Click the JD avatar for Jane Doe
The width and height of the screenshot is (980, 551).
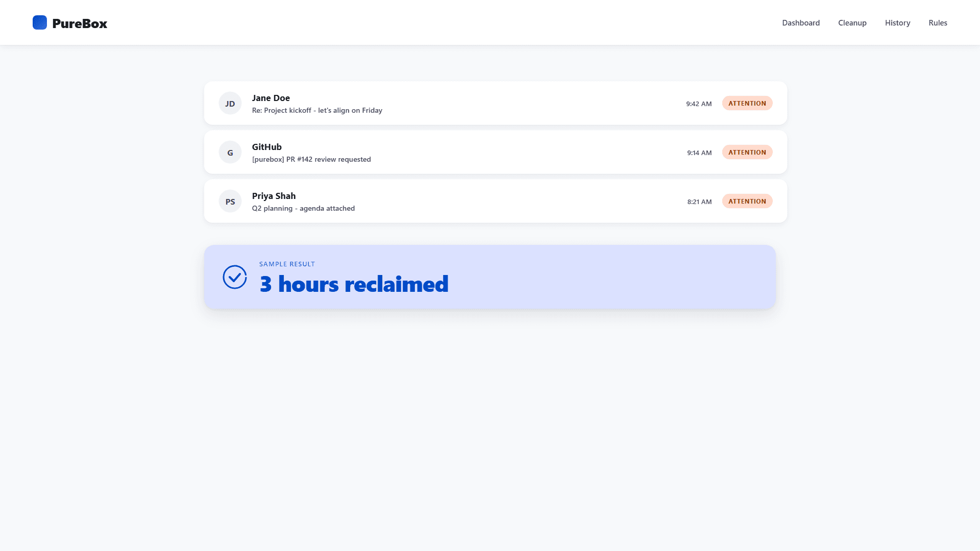coord(230,103)
